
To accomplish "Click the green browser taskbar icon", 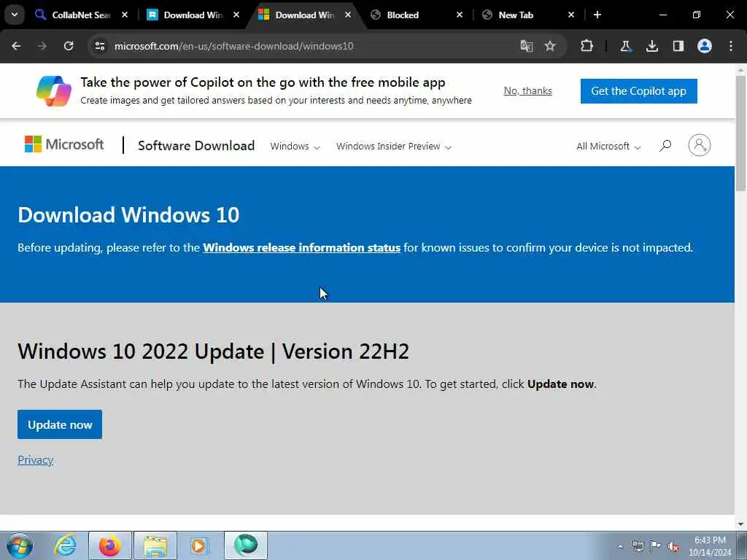I will [x=245, y=545].
